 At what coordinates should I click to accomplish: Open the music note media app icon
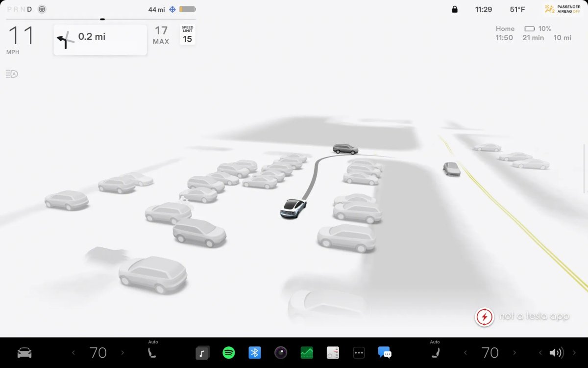(202, 352)
